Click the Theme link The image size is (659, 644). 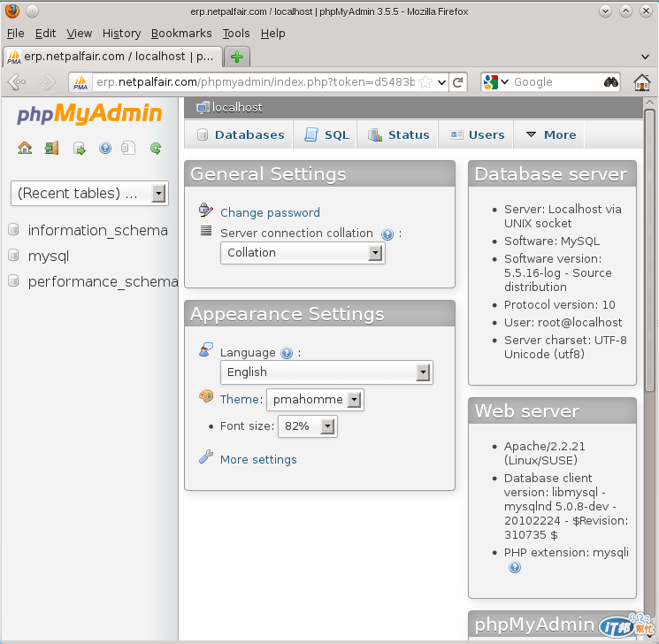(x=239, y=399)
